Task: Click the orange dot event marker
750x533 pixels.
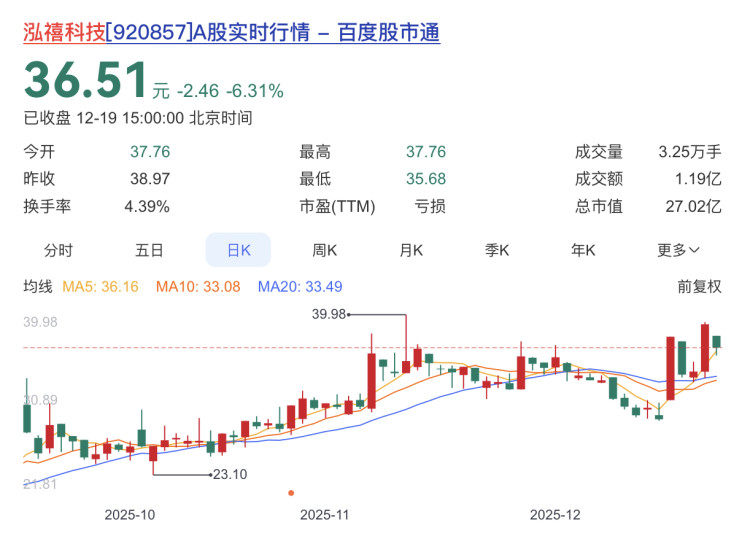Action: click(291, 492)
